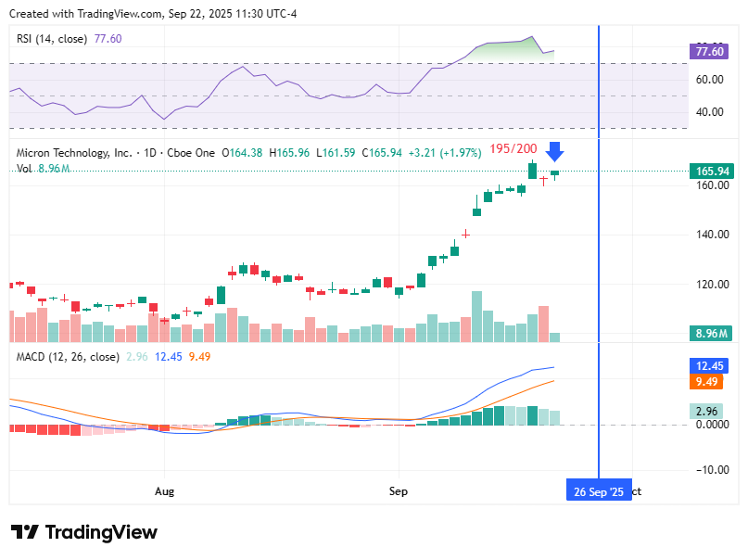Click the Aug label on the time axis
Viewport: 748px width, 560px height.
pyautogui.click(x=164, y=491)
